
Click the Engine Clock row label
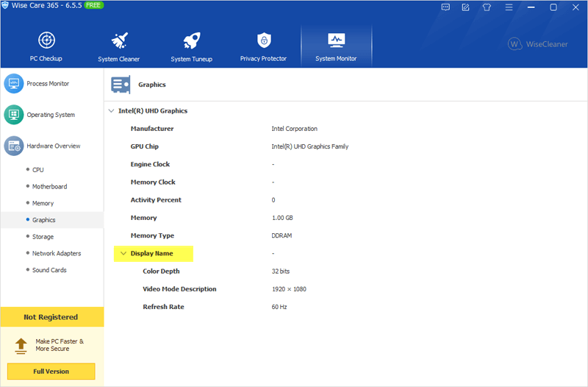[x=150, y=164]
